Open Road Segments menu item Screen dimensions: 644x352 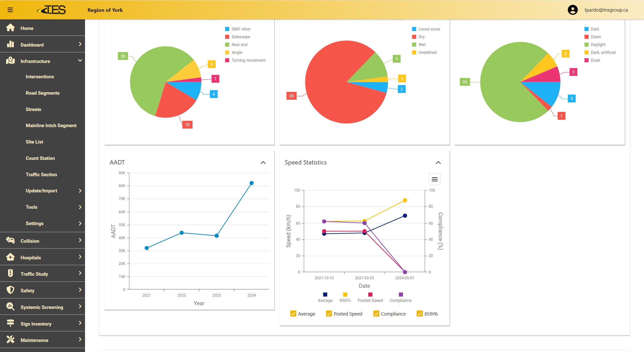(x=43, y=93)
